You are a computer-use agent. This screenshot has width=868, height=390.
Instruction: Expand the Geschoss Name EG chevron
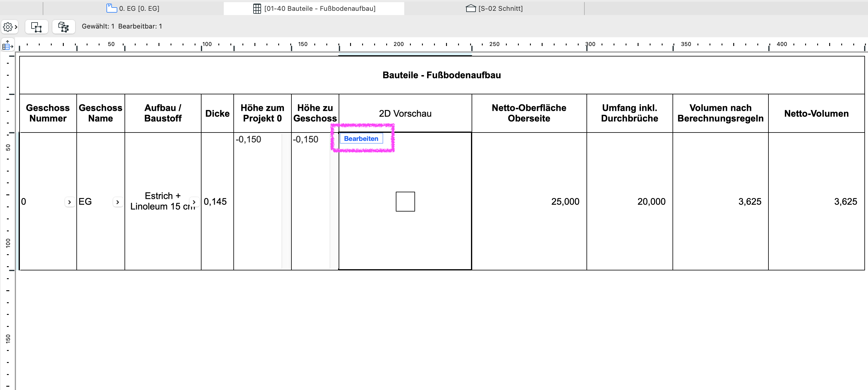(x=118, y=202)
